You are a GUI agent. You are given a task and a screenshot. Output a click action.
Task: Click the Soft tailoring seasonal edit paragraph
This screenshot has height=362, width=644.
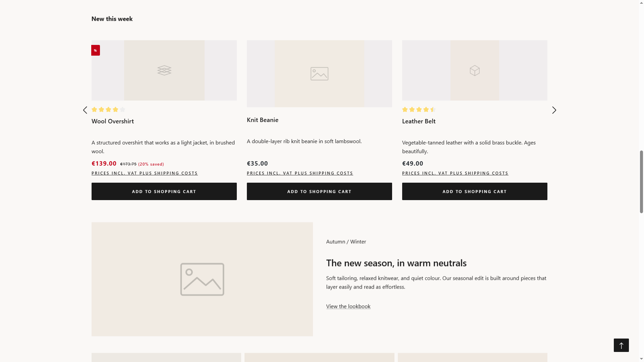click(436, 283)
